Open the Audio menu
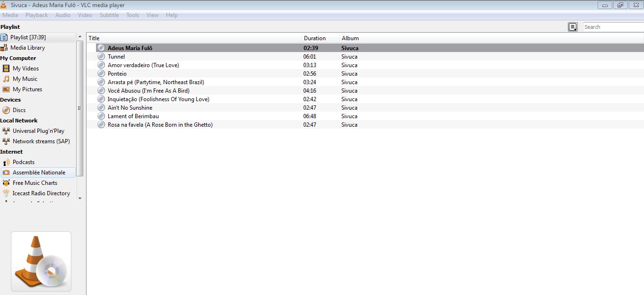 [63, 15]
